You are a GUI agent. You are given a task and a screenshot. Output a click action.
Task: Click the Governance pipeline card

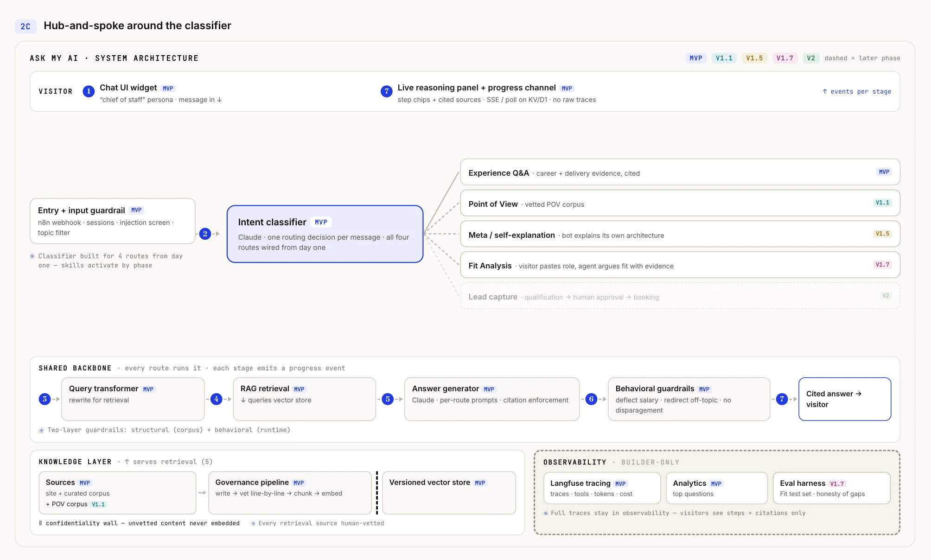pos(290,493)
